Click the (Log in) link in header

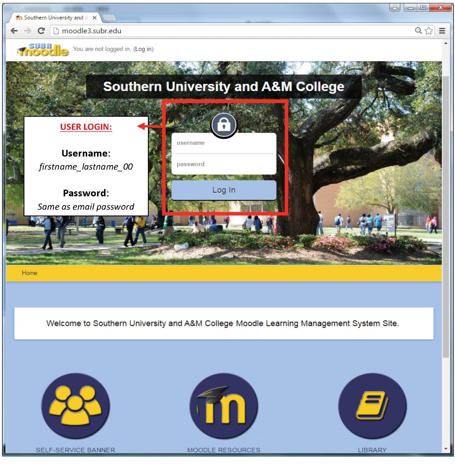[x=143, y=49]
